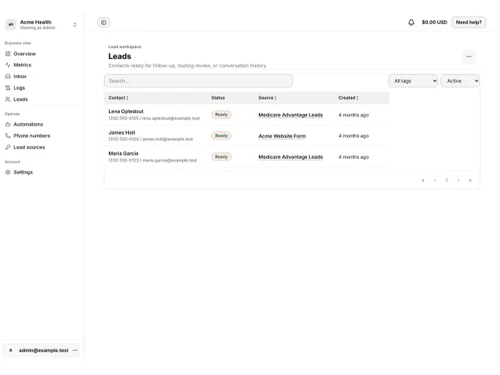The height and width of the screenshot is (375, 500).
Task: Go to the first page arrow
Action: (x=423, y=180)
